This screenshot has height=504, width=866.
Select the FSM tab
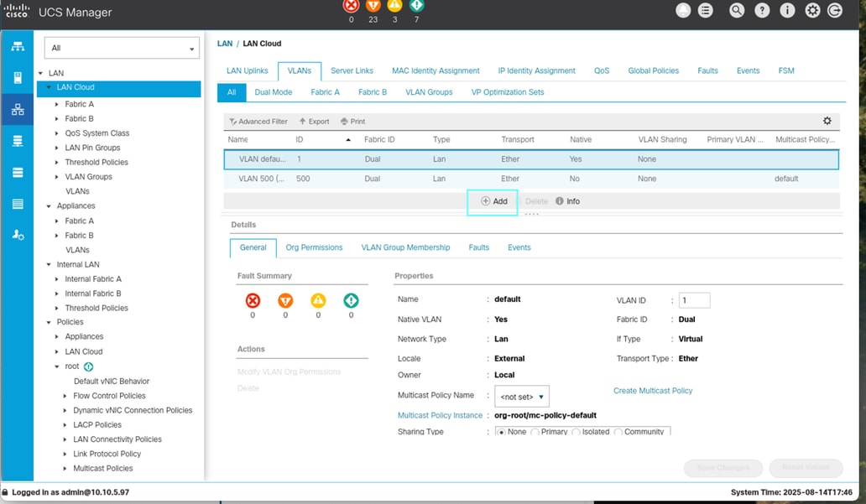pos(786,70)
